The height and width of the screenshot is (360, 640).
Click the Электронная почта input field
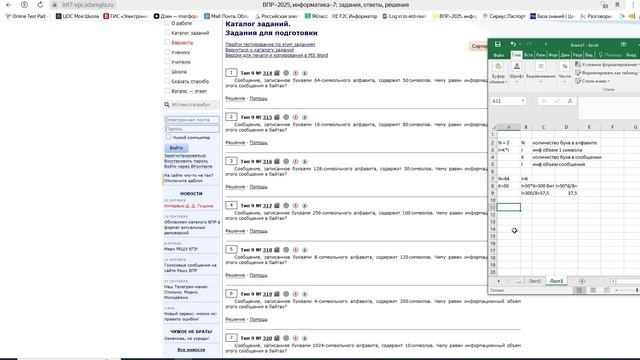coord(192,120)
